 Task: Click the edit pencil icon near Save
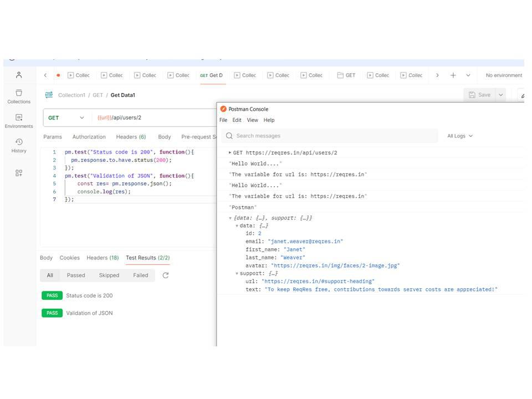(x=523, y=95)
